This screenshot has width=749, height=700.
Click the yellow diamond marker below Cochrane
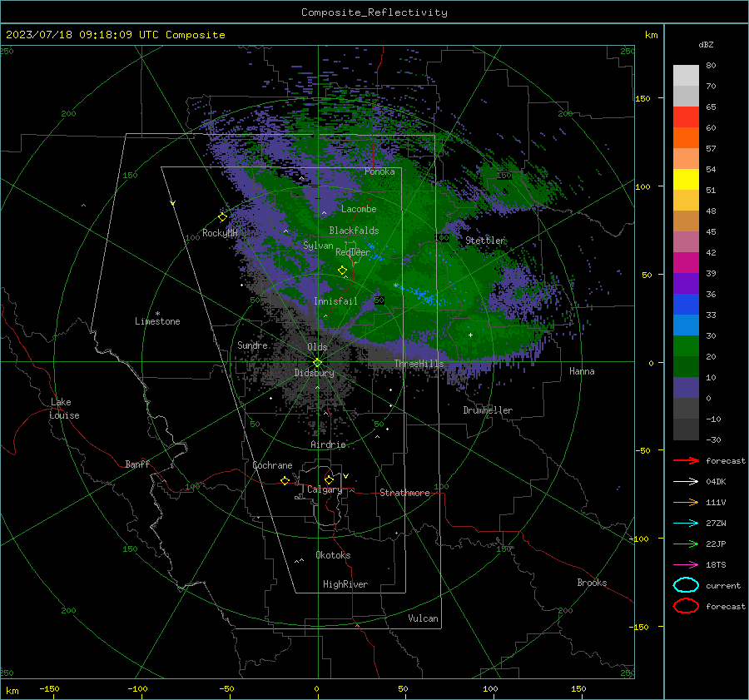285,481
